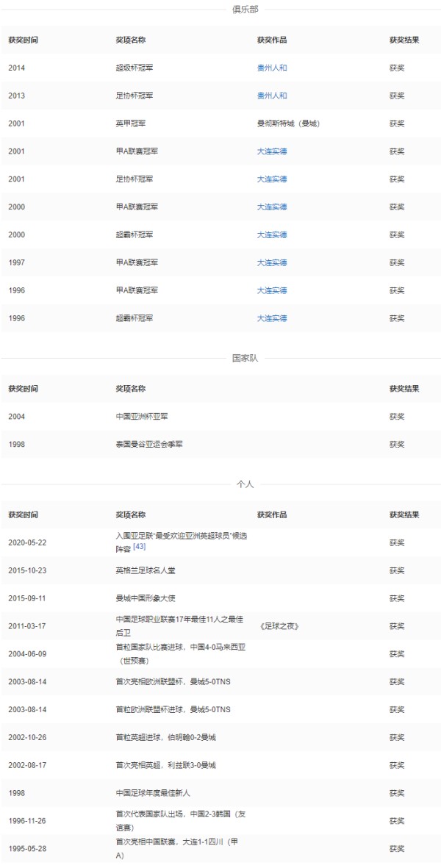
Task: Click 获奖作品 header in 俱乐部 table
Action: pos(272,40)
